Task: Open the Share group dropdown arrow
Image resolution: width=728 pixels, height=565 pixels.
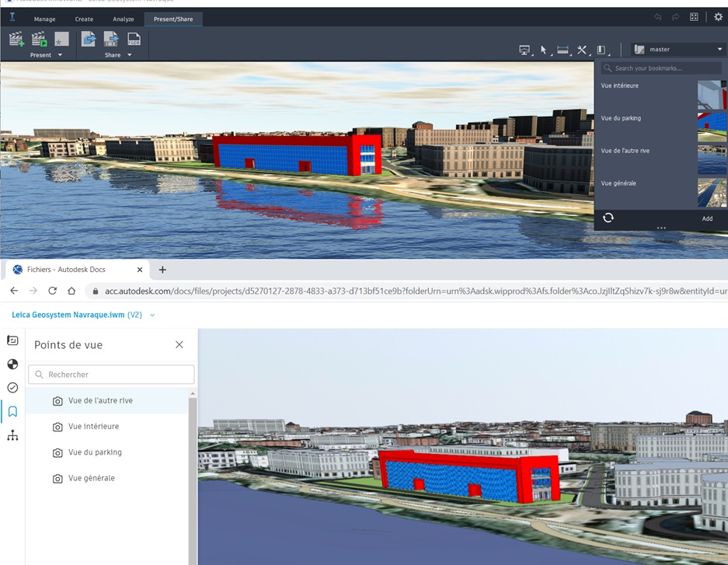Action: (x=130, y=54)
